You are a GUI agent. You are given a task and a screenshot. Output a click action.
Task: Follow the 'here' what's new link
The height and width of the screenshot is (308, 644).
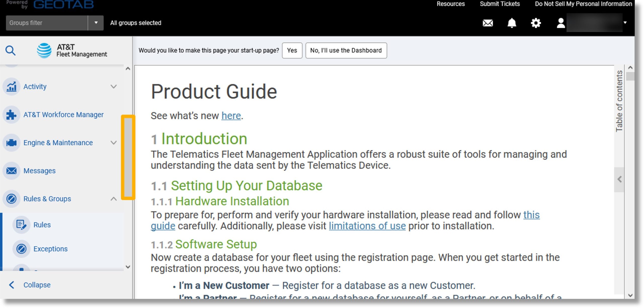[231, 116]
